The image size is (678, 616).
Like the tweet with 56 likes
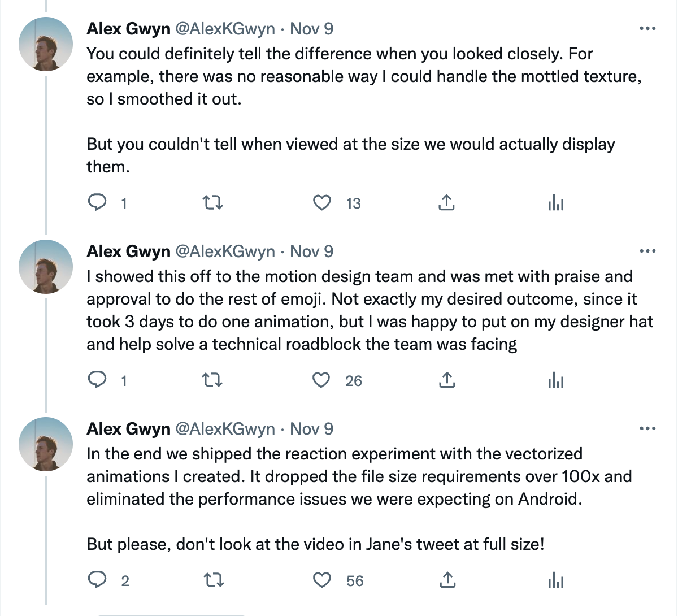(x=322, y=580)
